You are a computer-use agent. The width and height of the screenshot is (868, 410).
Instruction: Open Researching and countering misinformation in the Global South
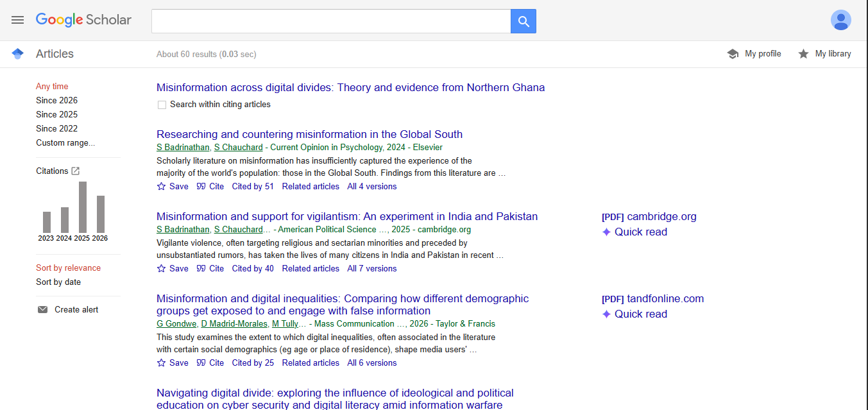coord(309,134)
